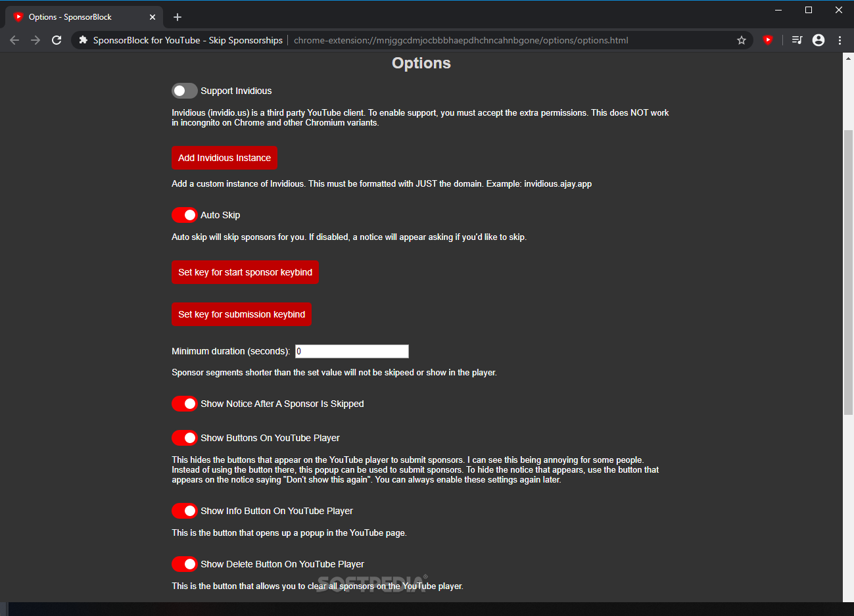The width and height of the screenshot is (854, 616).
Task: Reload the options page
Action: click(x=57, y=40)
